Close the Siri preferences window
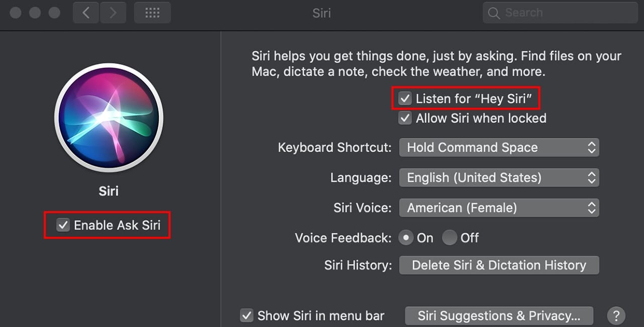Screen dimensions: 644x327 pyautogui.click(x=16, y=13)
